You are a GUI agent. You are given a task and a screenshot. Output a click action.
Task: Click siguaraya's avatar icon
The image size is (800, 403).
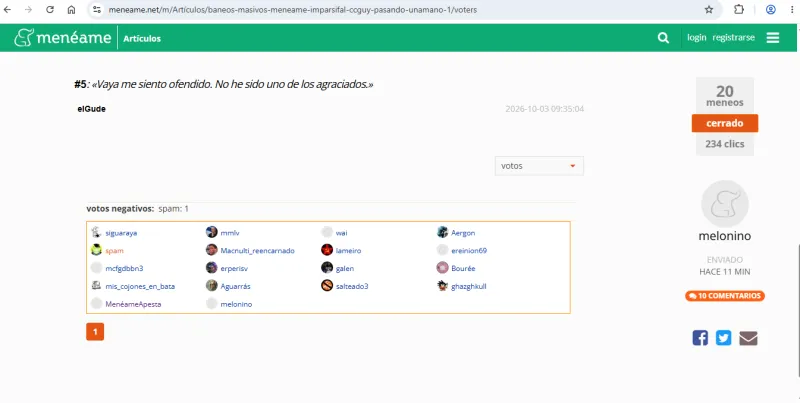click(96, 233)
